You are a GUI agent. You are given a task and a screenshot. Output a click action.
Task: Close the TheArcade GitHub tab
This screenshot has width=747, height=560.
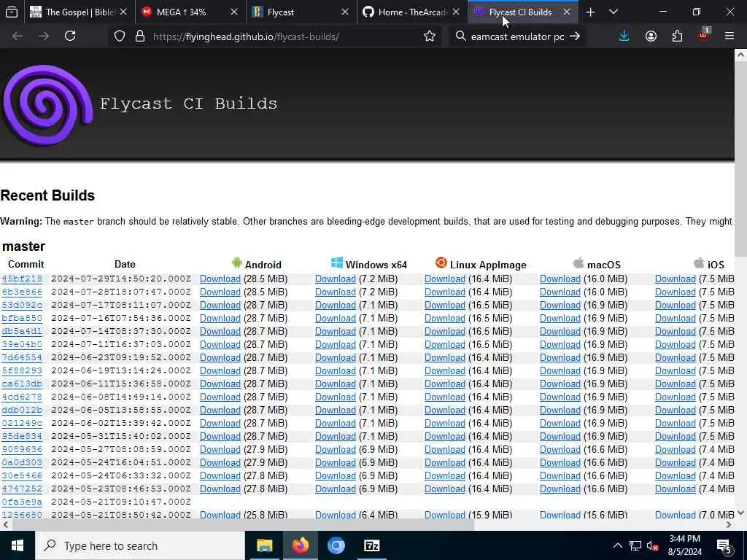point(456,12)
